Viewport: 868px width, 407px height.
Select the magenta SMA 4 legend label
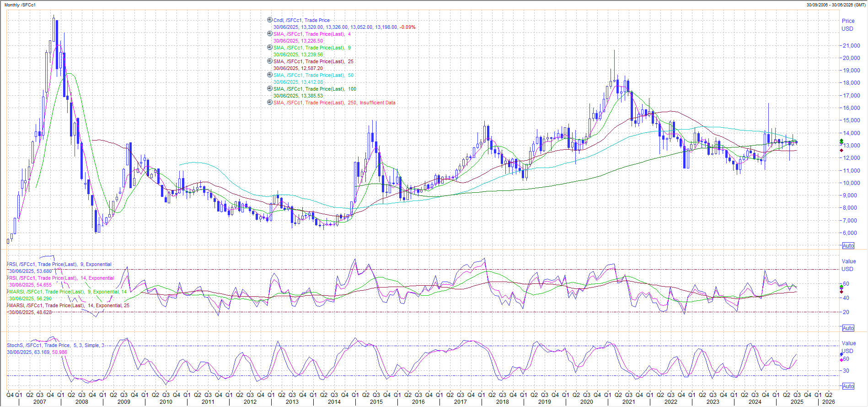point(312,34)
